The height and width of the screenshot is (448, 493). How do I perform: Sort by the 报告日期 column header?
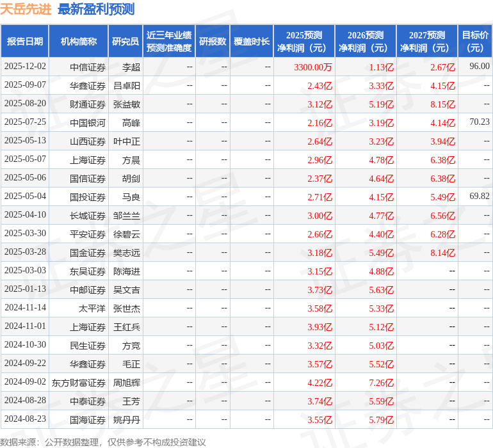(x=25, y=42)
